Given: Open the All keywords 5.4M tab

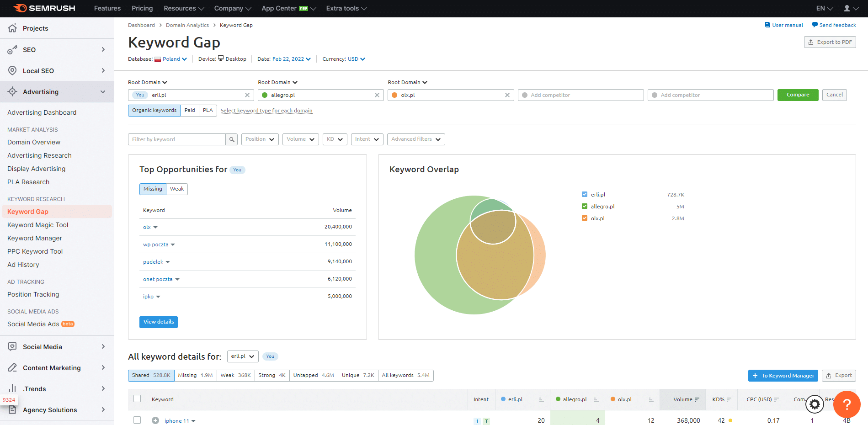Looking at the screenshot, I should coord(405,376).
